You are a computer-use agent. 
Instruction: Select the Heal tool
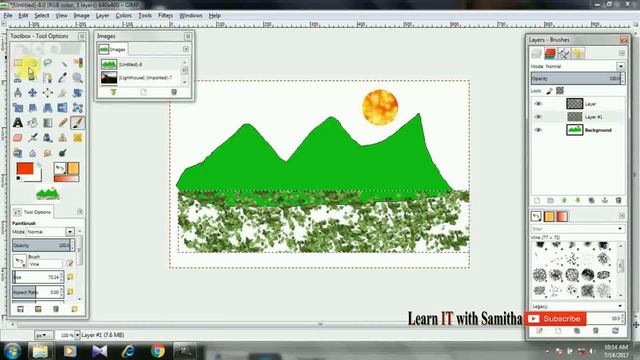click(78, 138)
